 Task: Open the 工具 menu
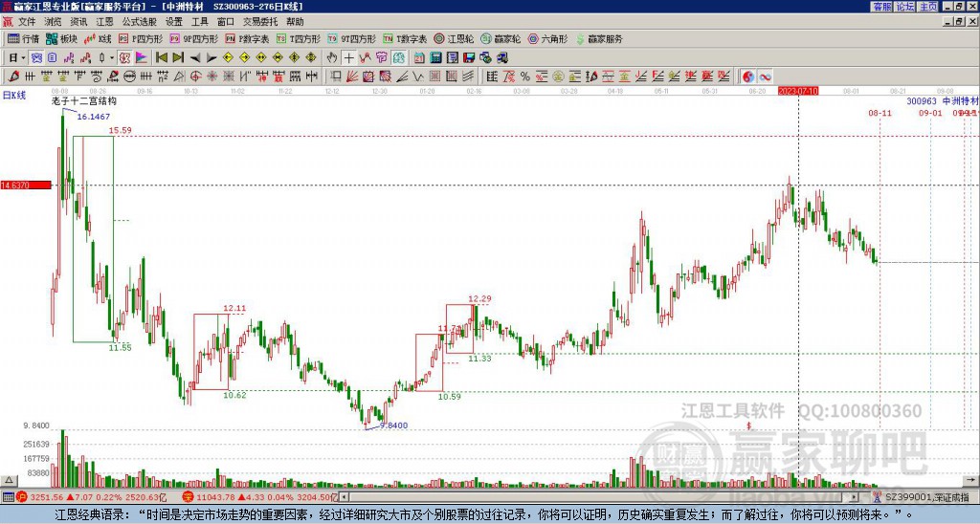pyautogui.click(x=200, y=22)
